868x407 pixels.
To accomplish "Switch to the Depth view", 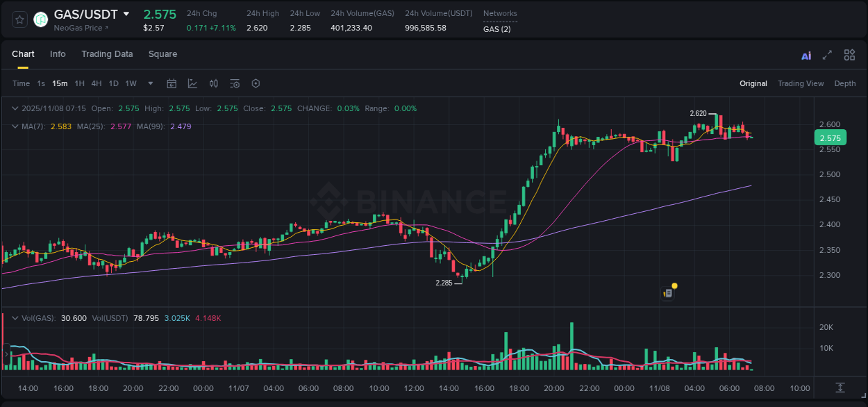I will click(x=844, y=83).
